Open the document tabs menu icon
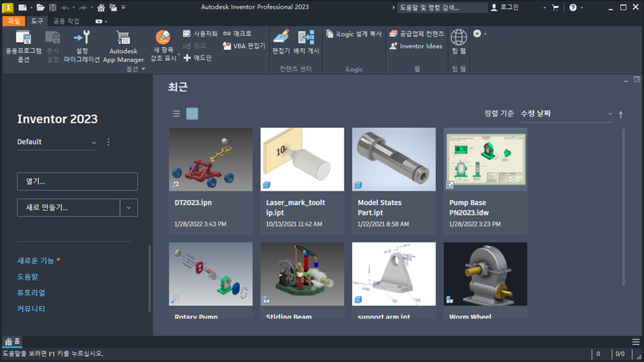644x362 pixels. (636, 342)
